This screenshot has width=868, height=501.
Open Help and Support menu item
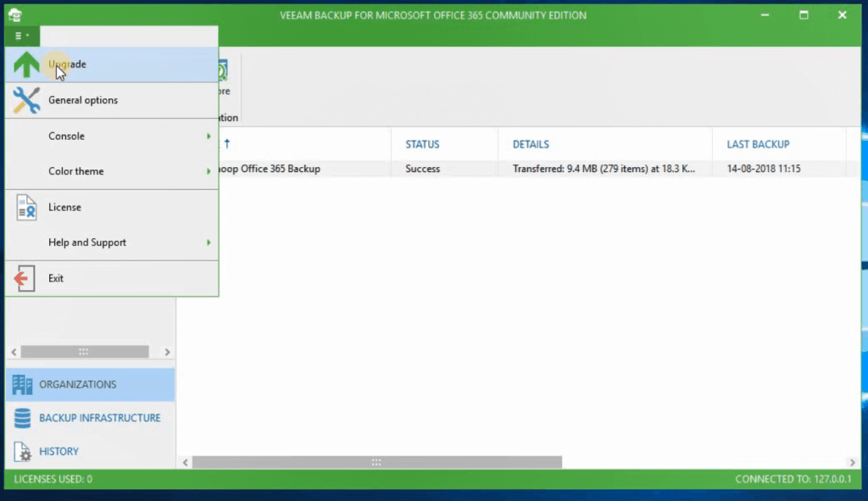(x=112, y=242)
